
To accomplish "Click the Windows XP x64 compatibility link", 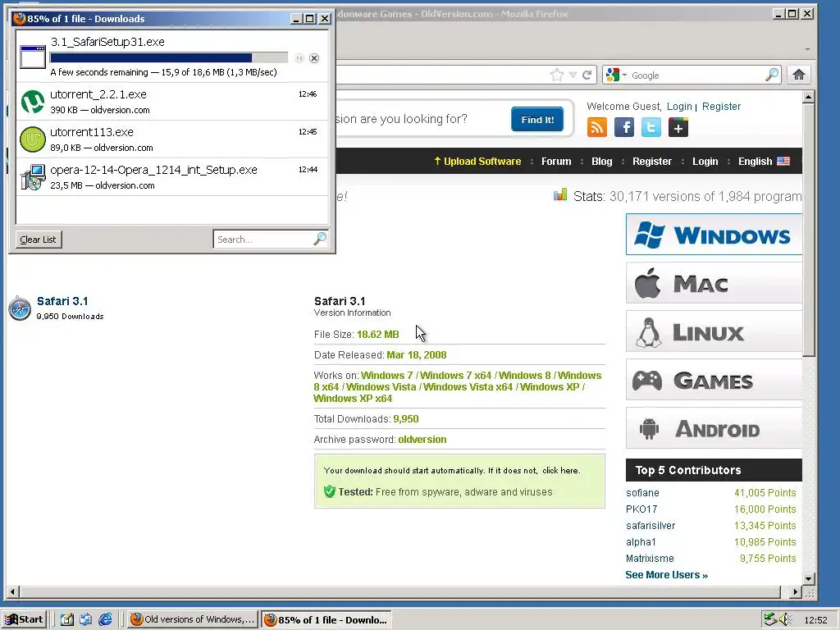I will [353, 399].
